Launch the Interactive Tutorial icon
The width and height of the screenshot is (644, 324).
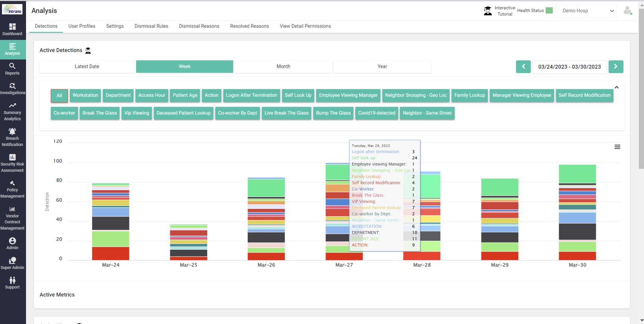tap(488, 11)
